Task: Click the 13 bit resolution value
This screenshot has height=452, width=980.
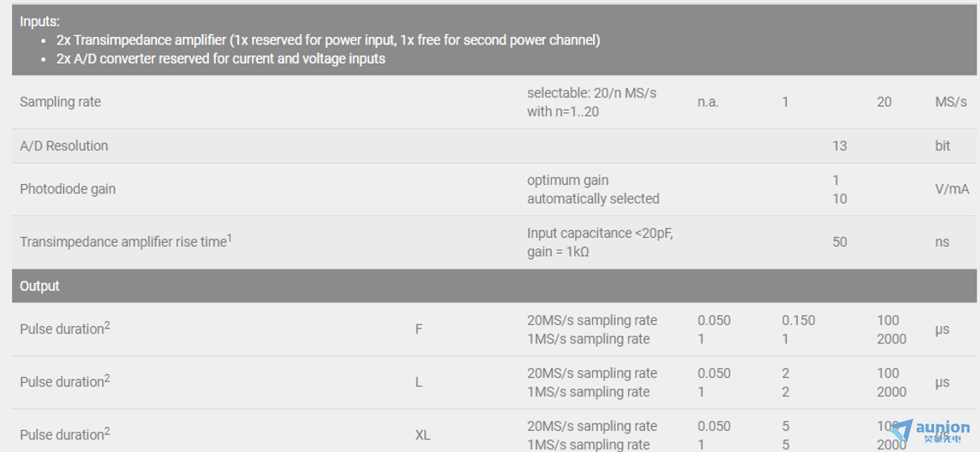Action: click(x=840, y=145)
